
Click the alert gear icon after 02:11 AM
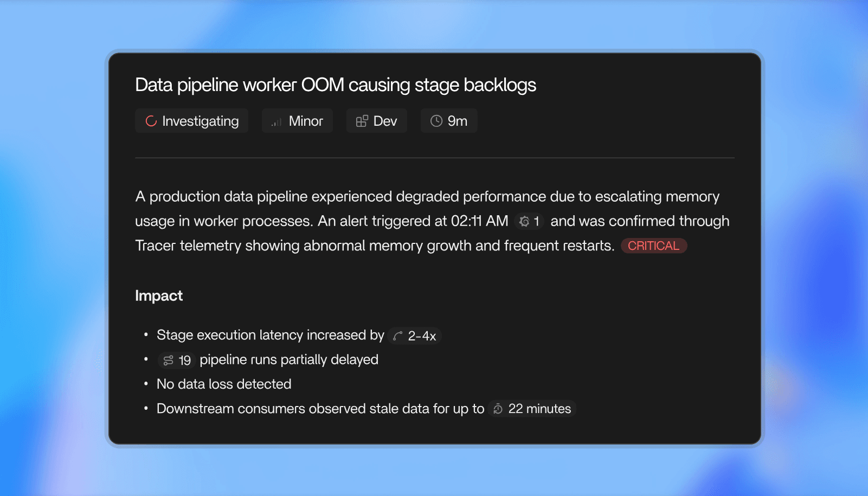tap(524, 221)
